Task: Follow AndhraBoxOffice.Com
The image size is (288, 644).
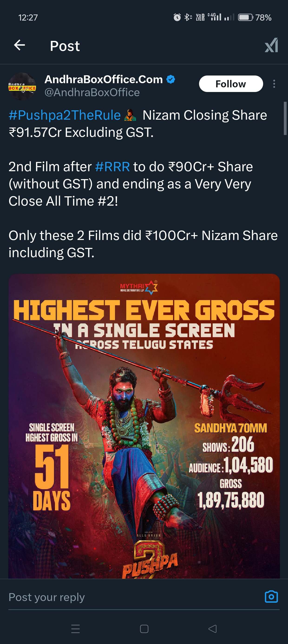Action: pyautogui.click(x=231, y=84)
